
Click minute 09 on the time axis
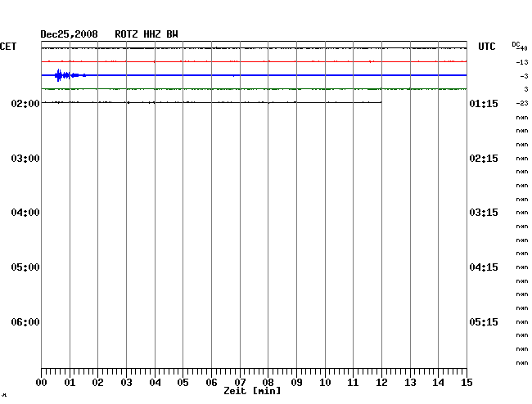coord(296,383)
